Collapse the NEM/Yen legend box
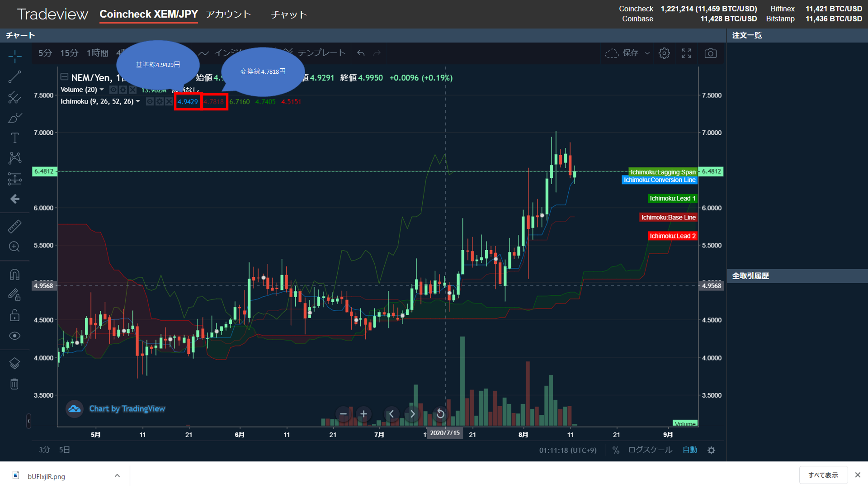This screenshot has height=489, width=868. 65,77
